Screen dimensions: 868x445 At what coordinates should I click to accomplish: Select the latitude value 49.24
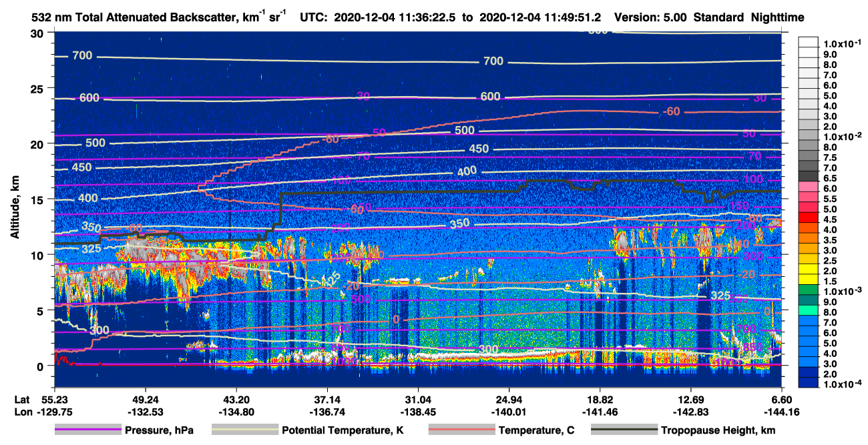[145, 400]
